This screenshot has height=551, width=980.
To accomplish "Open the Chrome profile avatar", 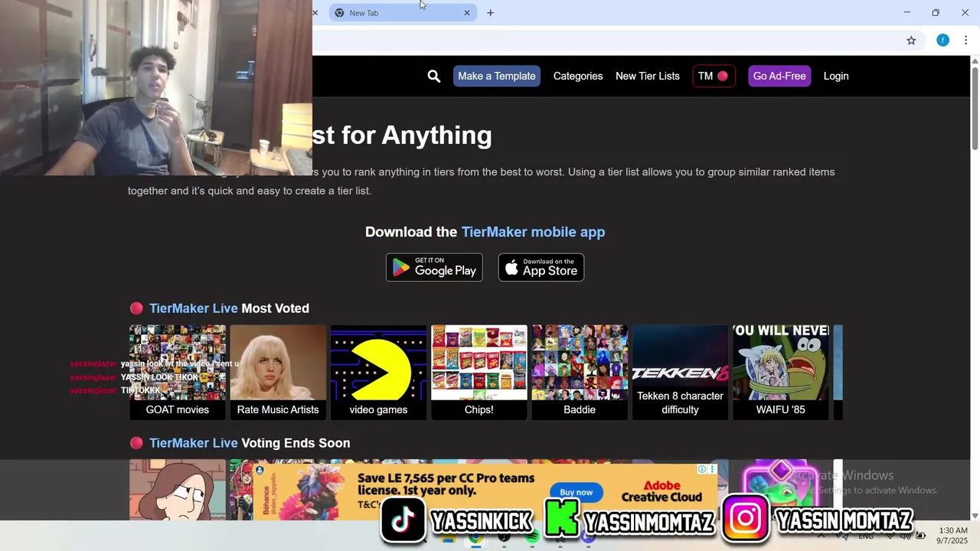I will point(942,41).
